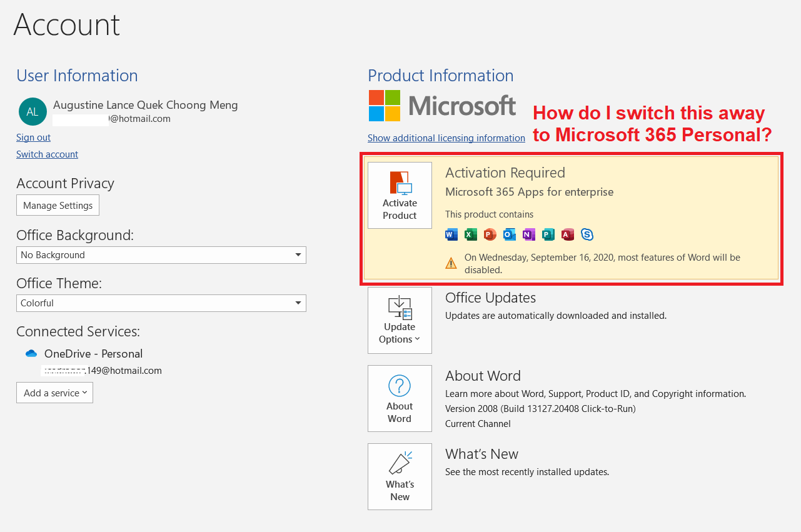Click the Office Updates heading
Screen dimensions: 801x532
(x=491, y=298)
